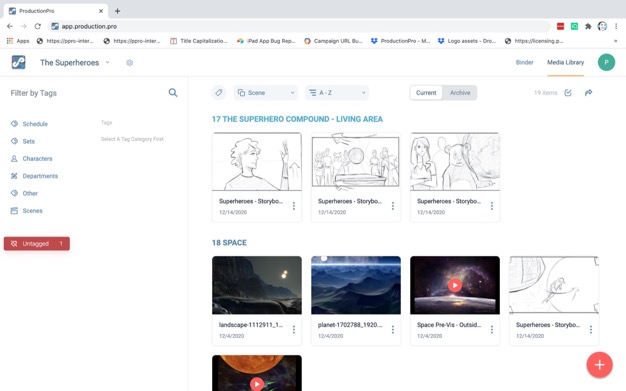Open more options for Space storyboard item

click(591, 329)
